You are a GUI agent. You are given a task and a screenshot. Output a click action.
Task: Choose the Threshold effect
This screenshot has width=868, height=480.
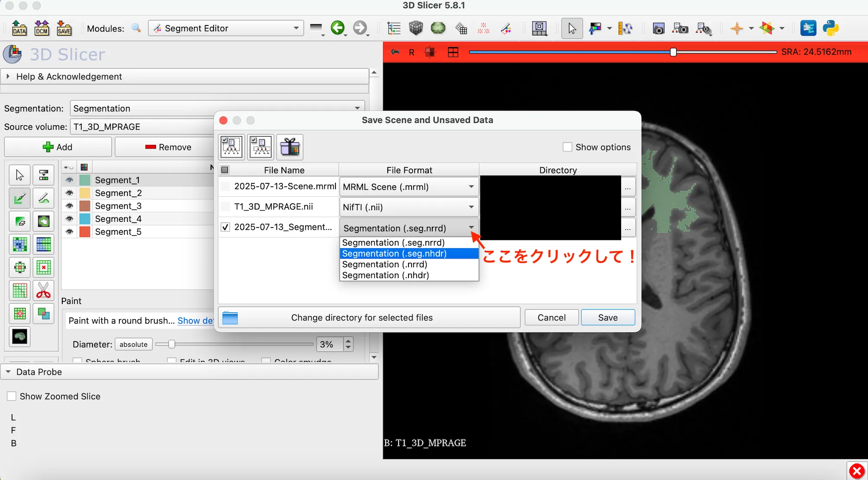(44, 175)
